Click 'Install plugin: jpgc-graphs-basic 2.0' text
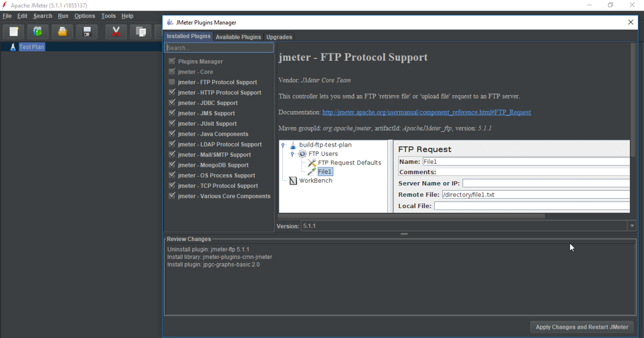Image resolution: width=644 pixels, height=338 pixels. coord(213,264)
